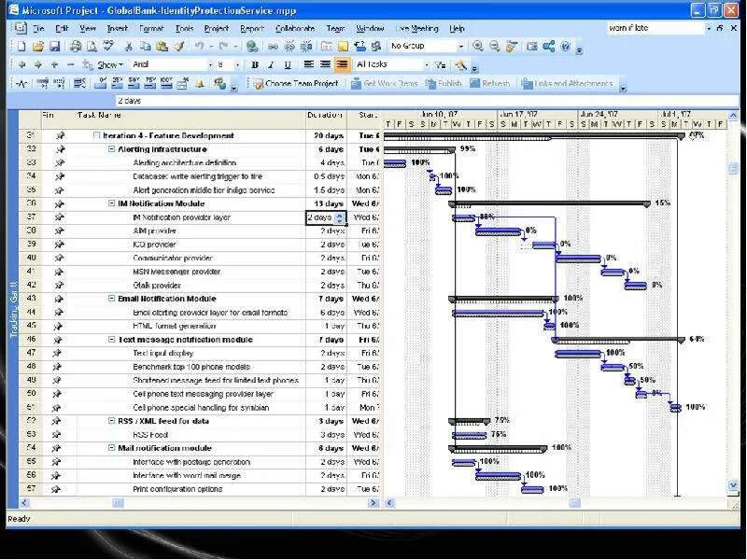The image size is (747, 560).
Task: Open the Collaborate menu
Action: coord(295,29)
